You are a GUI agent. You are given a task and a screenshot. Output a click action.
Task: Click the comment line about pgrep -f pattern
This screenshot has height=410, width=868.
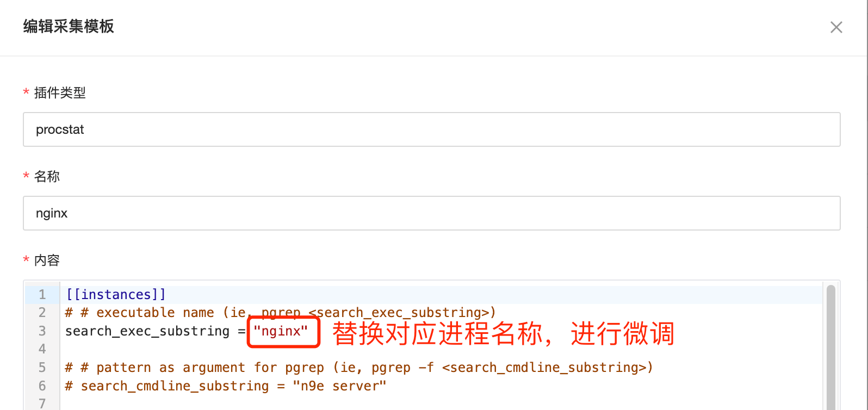point(359,368)
